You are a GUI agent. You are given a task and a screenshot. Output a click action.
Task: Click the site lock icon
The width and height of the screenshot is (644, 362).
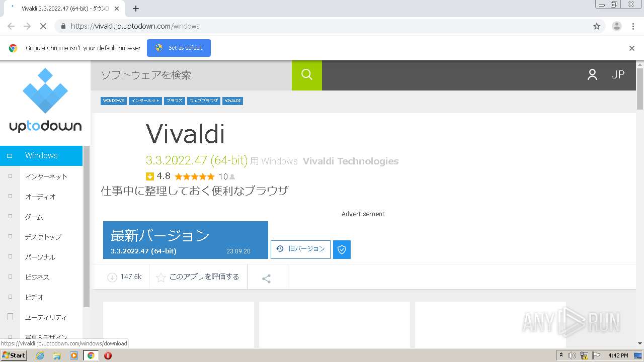click(63, 26)
